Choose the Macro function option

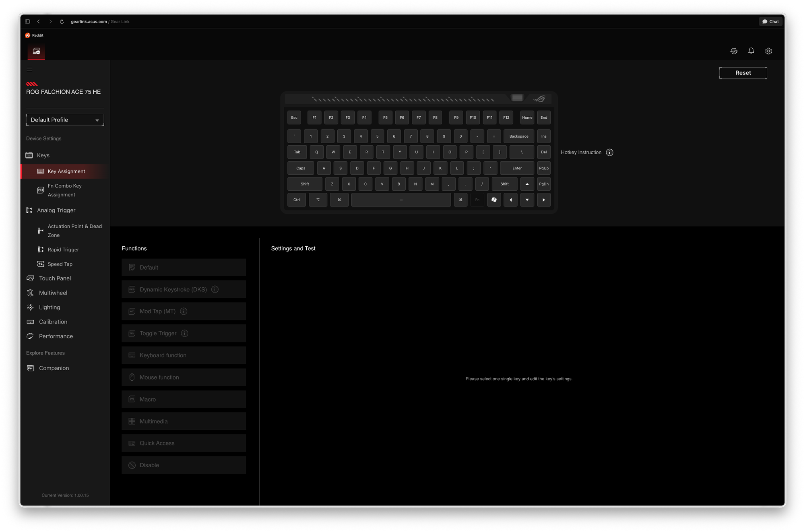coord(184,399)
